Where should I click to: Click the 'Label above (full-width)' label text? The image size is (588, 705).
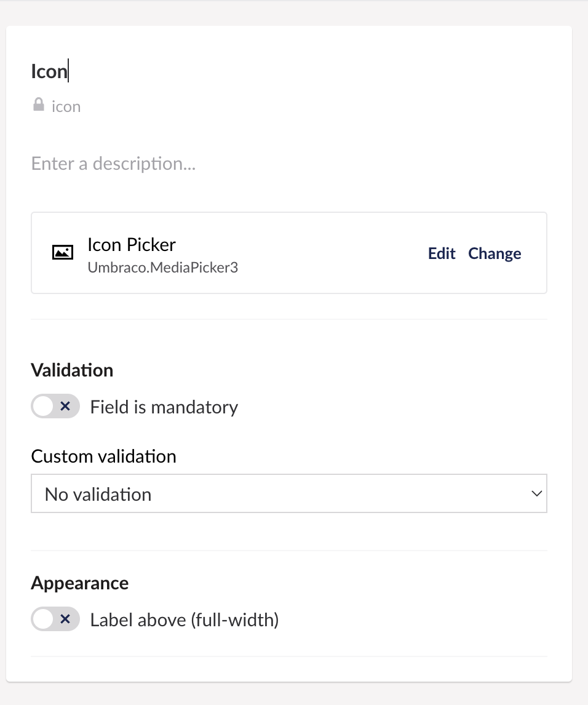[x=185, y=620]
